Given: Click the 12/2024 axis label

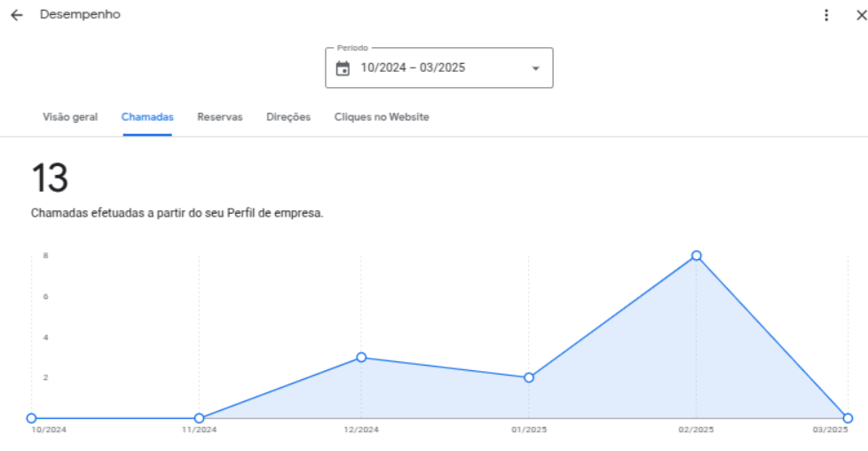Looking at the screenshot, I should [361, 430].
